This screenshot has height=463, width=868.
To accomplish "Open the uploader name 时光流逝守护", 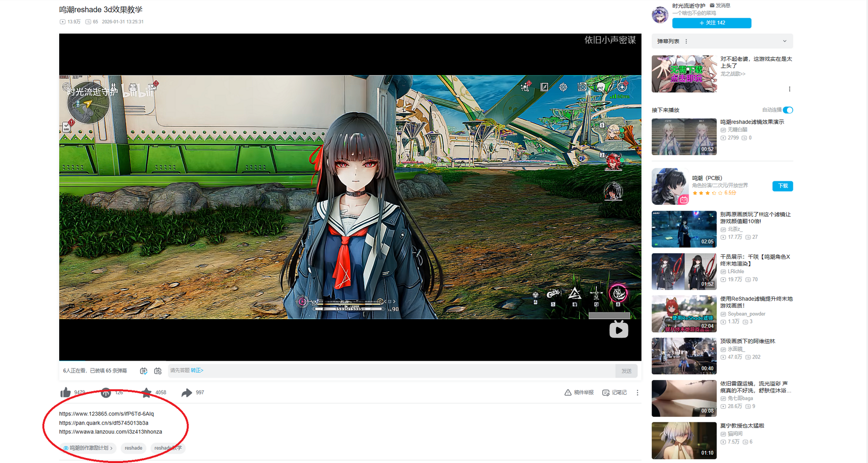I will pos(689,6).
